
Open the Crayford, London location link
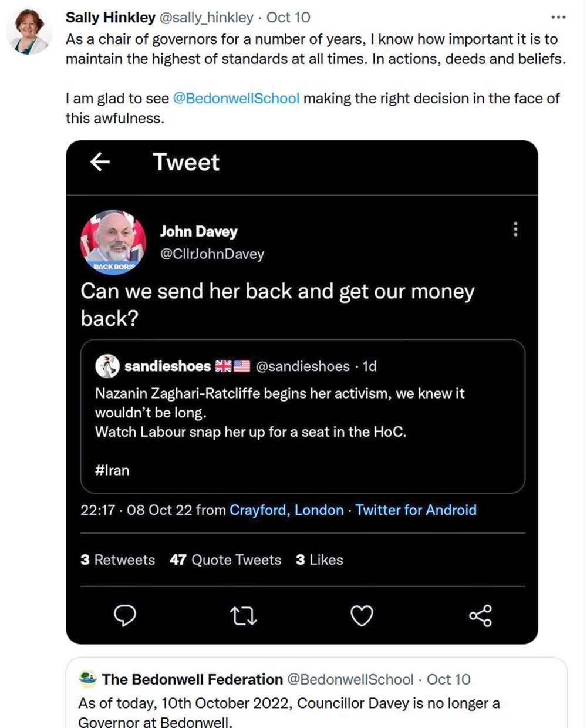(x=286, y=510)
